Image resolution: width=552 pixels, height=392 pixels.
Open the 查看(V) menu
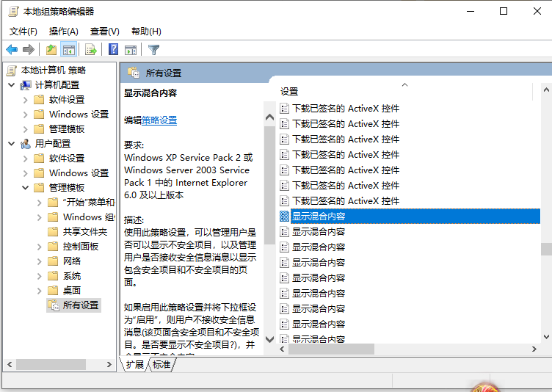click(x=104, y=31)
